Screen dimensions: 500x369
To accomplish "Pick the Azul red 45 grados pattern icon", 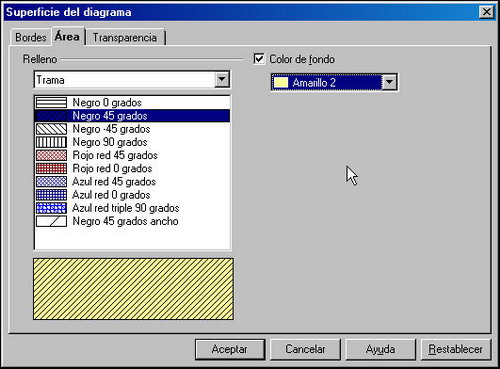I will (x=51, y=182).
